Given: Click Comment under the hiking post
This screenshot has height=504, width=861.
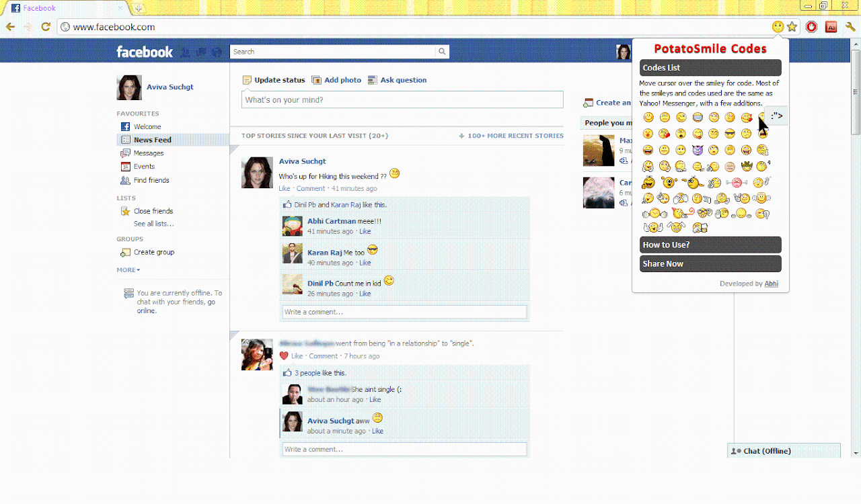Looking at the screenshot, I should (311, 189).
